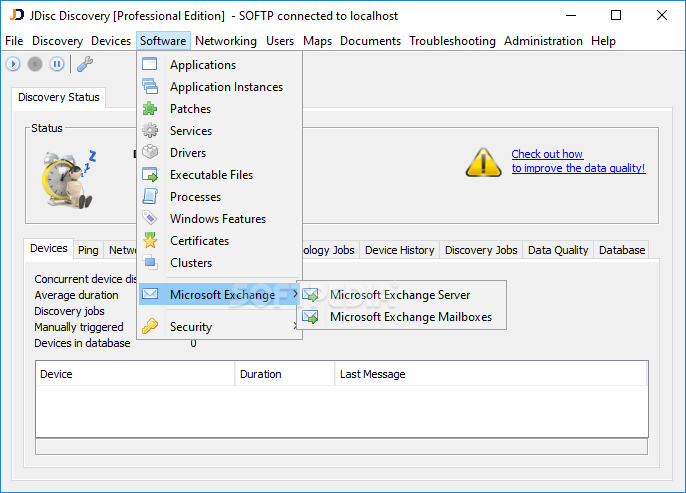Click the Drivers brick icon
686x493 pixels.
click(150, 152)
